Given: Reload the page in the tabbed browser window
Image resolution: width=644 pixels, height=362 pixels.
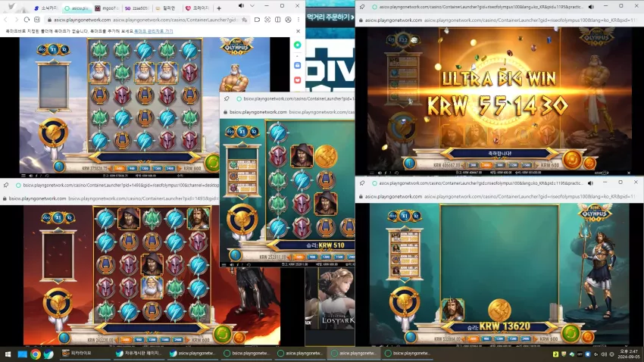Looking at the screenshot, I should tap(27, 20).
